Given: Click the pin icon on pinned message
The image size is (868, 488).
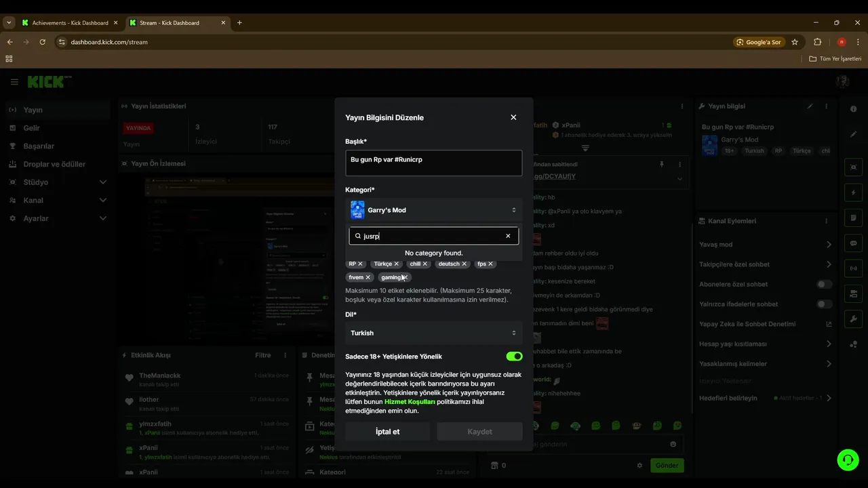Looking at the screenshot, I should pyautogui.click(x=662, y=164).
